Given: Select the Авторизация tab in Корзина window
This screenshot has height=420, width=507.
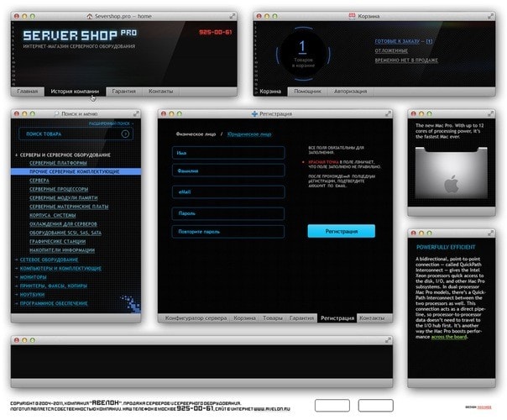Looking at the screenshot, I should coord(351,92).
